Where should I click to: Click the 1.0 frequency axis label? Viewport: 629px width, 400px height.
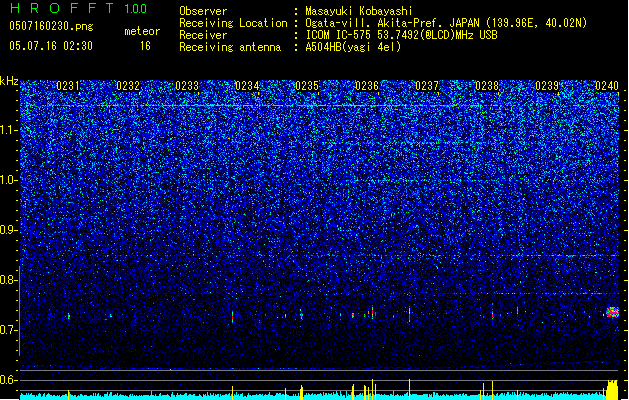coord(9,180)
